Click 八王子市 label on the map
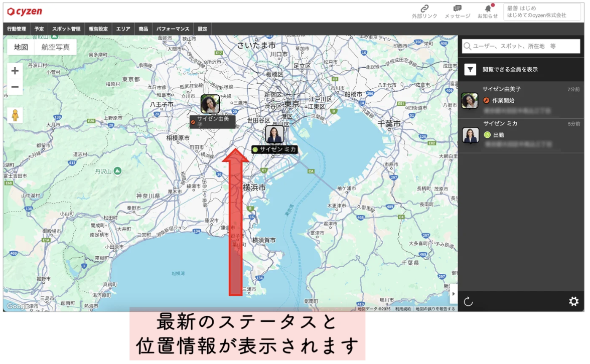The width and height of the screenshot is (590, 364). pos(162,104)
